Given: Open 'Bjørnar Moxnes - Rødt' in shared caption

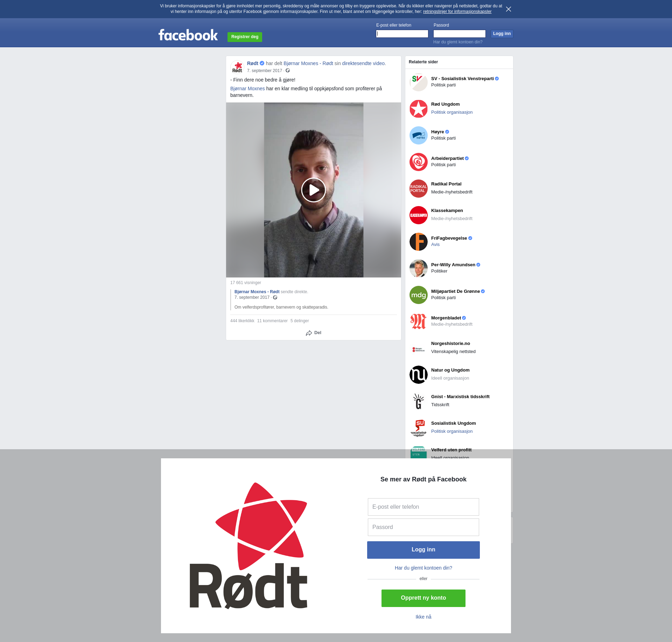Looking at the screenshot, I should (257, 292).
